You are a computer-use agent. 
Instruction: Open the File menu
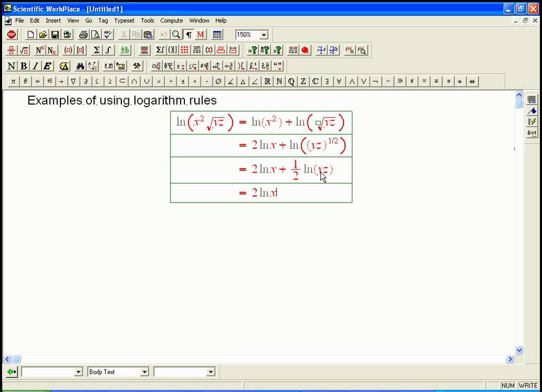20,20
